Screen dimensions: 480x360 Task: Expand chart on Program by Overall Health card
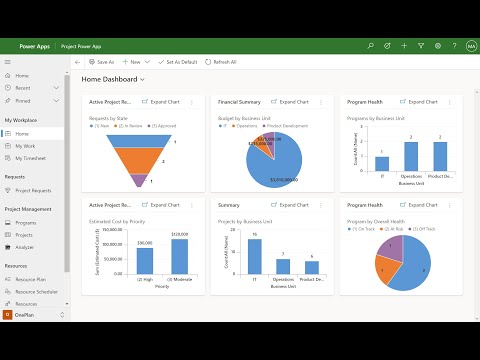pyautogui.click(x=419, y=205)
